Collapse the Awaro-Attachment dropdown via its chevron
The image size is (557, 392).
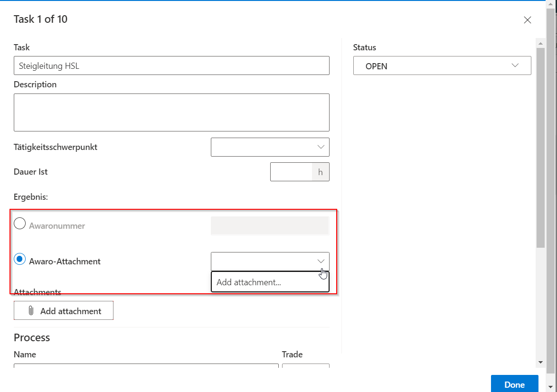click(x=321, y=261)
